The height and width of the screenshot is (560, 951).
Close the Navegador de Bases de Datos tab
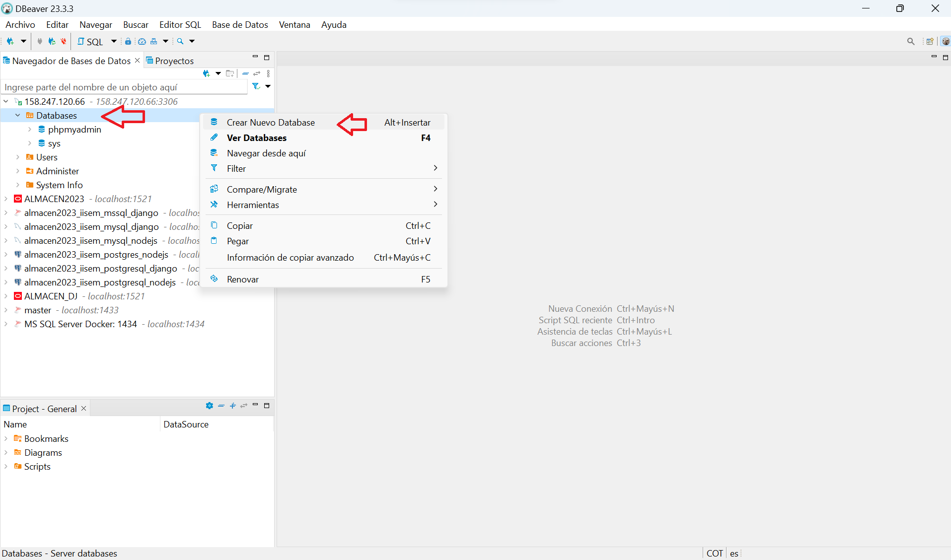point(138,61)
